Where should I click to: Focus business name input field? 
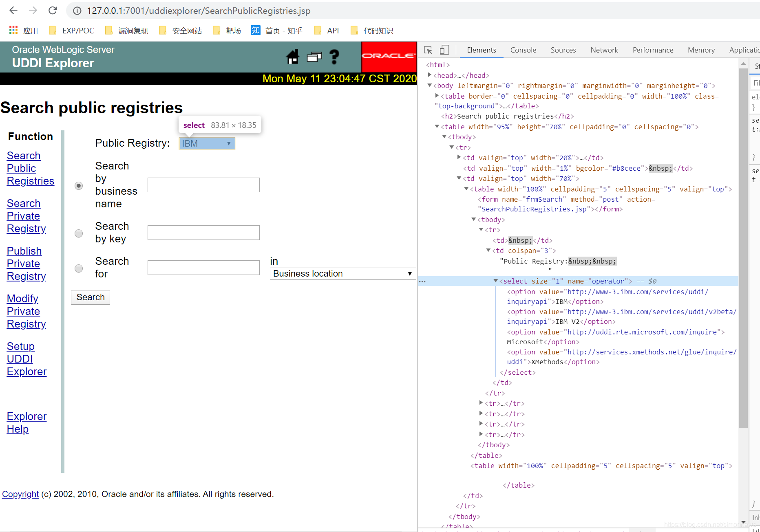(203, 185)
